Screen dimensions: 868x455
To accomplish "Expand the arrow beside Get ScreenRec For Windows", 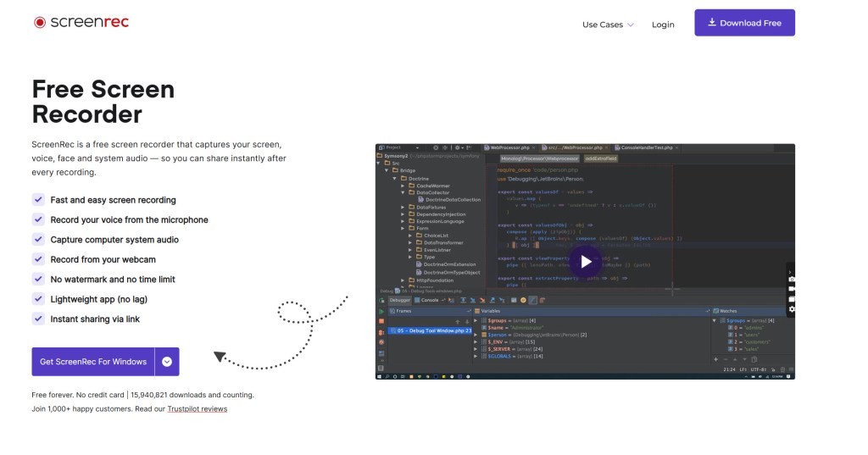I will [x=167, y=362].
